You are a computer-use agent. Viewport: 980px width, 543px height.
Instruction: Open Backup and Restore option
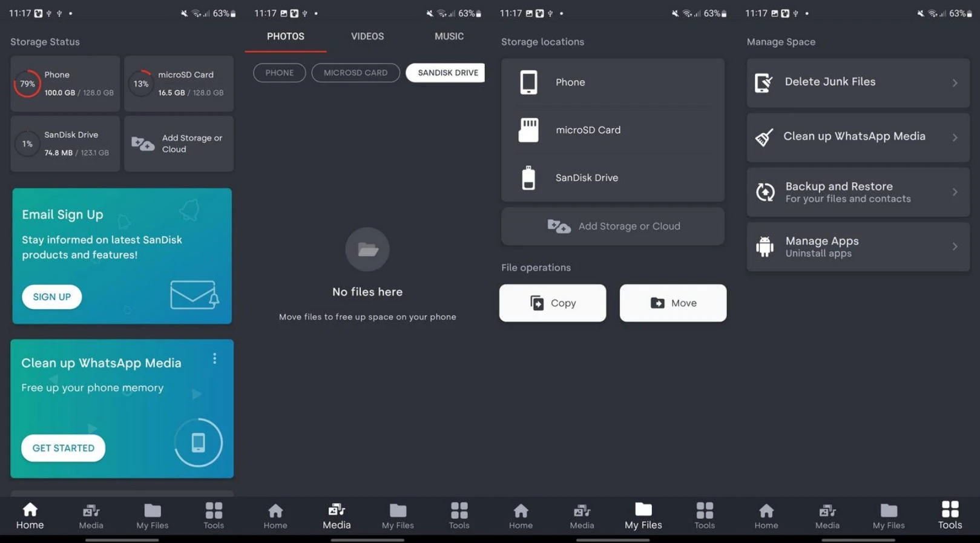pyautogui.click(x=858, y=192)
